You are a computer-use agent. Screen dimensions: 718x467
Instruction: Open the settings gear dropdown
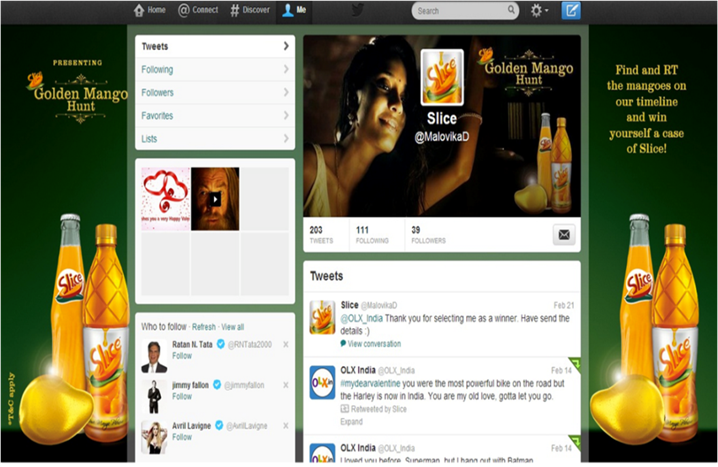pos(539,11)
